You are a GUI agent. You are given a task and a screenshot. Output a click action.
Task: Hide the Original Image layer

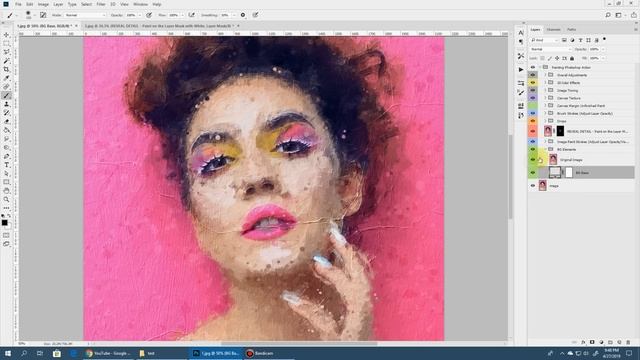pos(532,160)
